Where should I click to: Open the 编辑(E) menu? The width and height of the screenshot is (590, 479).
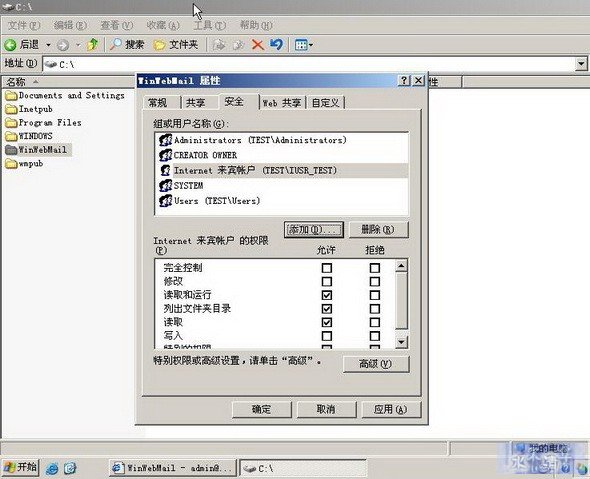pos(70,26)
